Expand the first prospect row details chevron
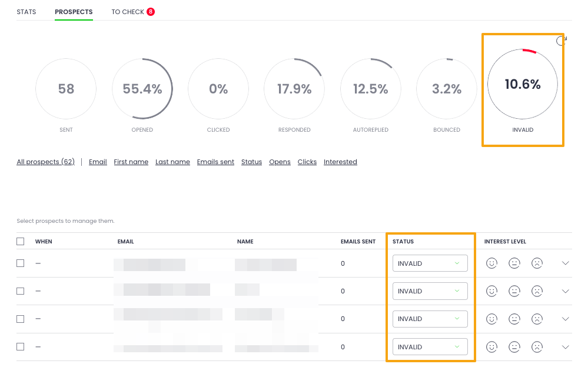The width and height of the screenshot is (588, 374). (565, 263)
